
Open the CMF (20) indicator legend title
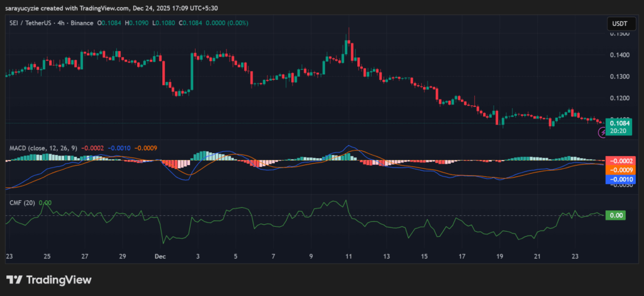click(21, 203)
